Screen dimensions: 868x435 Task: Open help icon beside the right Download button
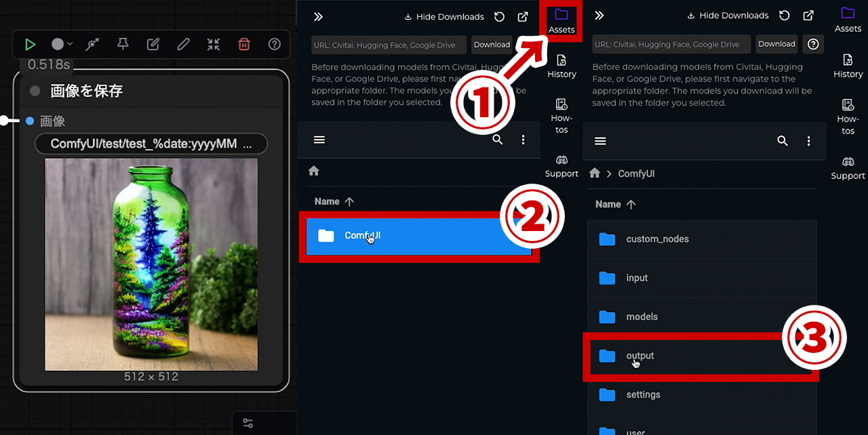click(813, 44)
